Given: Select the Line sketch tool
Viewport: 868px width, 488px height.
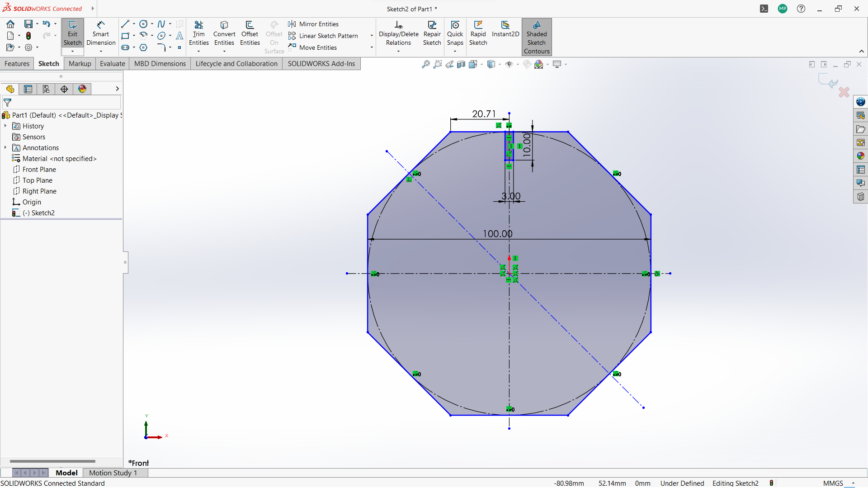Looking at the screenshot, I should 125,24.
